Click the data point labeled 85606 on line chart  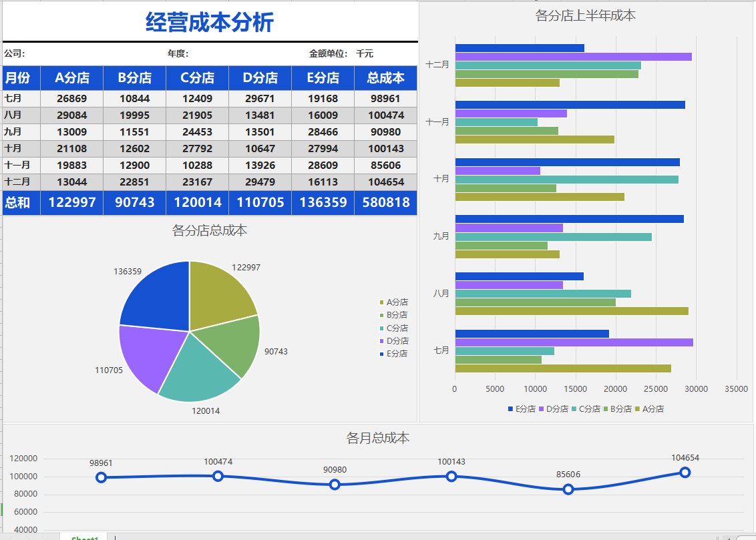[568, 489]
